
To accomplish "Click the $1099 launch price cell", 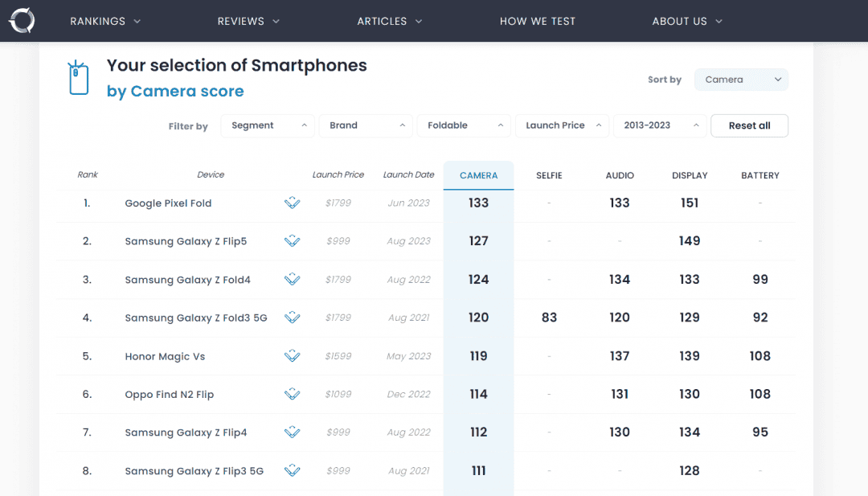I will click(338, 394).
